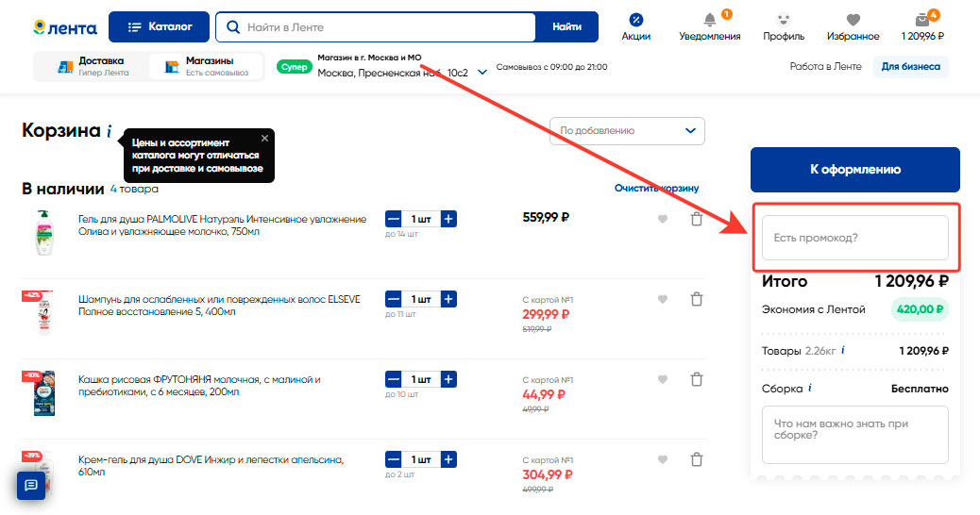Add ELSEVE shampoo to favorites
Viewport: 980px width, 515px height.
[x=663, y=299]
